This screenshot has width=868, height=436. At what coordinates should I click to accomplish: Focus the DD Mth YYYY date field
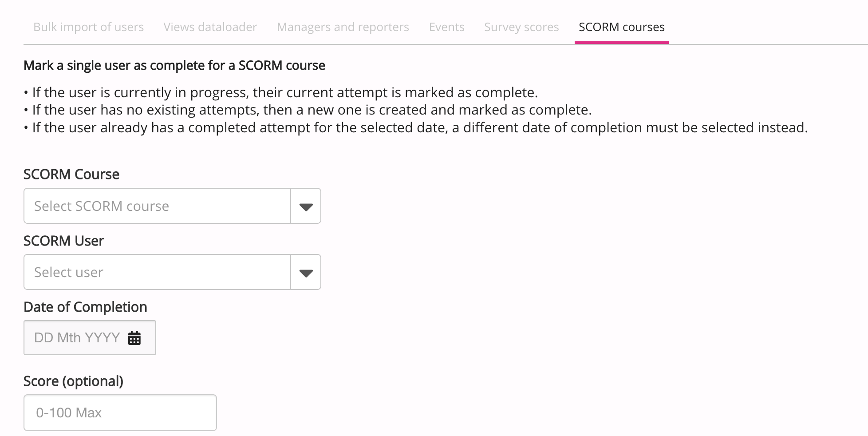[x=77, y=338]
